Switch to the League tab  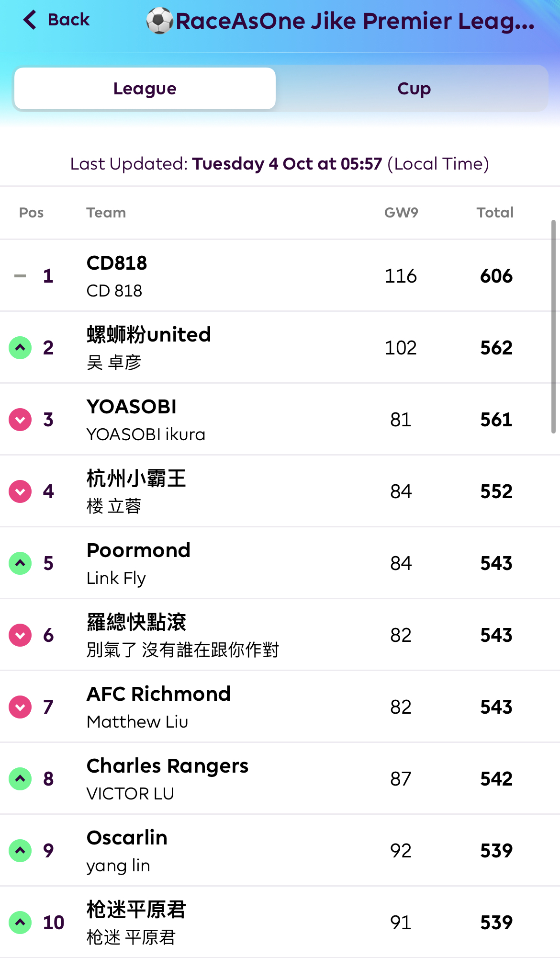145,89
